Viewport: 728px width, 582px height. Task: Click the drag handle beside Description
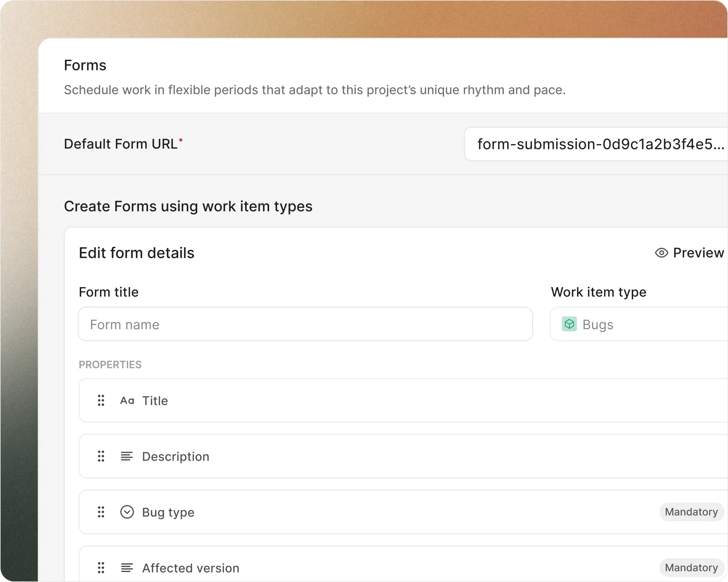coord(101,456)
